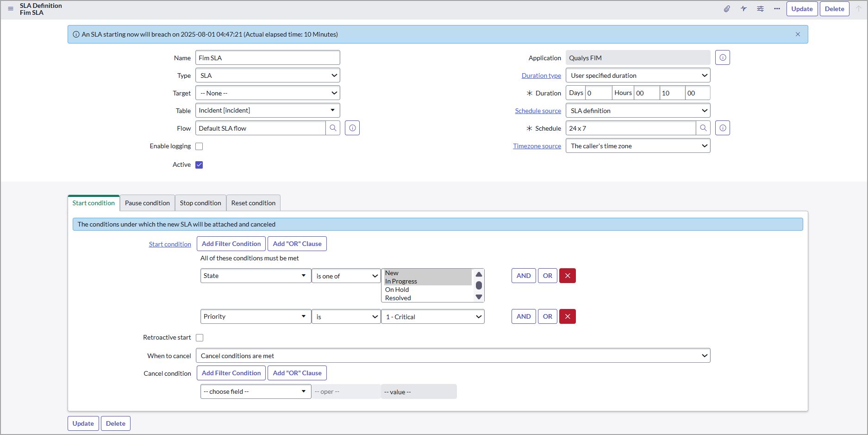Image resolution: width=868 pixels, height=435 pixels.
Task: Open the Priority value dropdown
Action: [x=432, y=317]
